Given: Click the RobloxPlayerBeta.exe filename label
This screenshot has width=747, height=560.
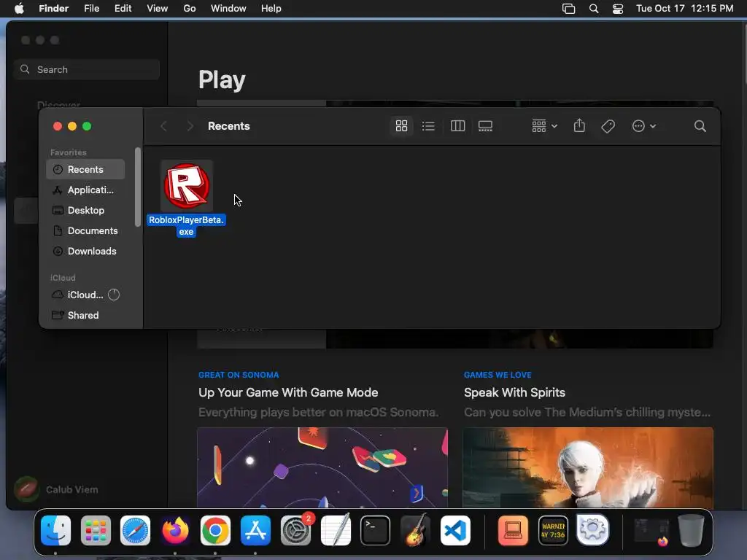Looking at the screenshot, I should [186, 226].
